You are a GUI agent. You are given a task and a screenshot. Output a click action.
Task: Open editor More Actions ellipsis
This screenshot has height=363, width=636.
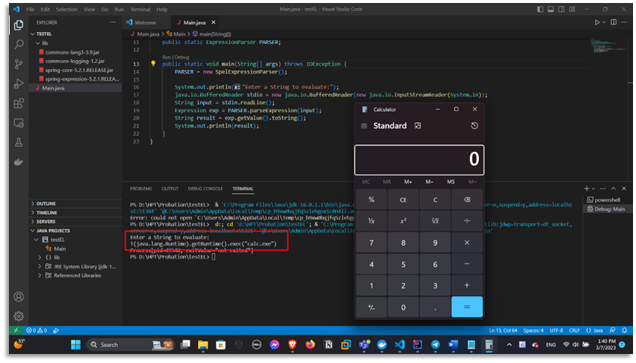[624, 22]
